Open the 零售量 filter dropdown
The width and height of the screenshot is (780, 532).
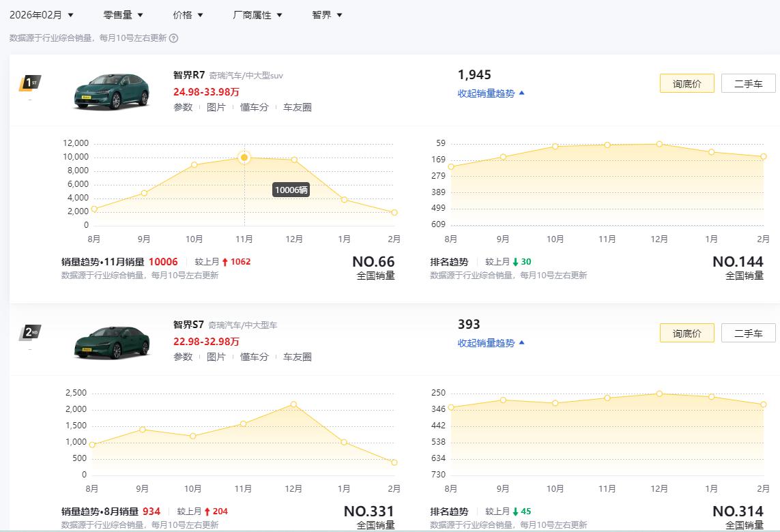click(123, 15)
